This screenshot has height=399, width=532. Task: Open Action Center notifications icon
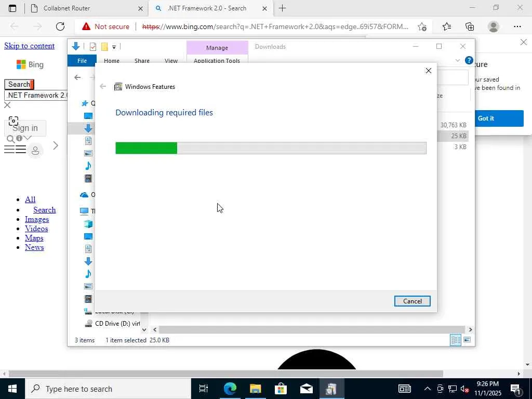point(515,389)
